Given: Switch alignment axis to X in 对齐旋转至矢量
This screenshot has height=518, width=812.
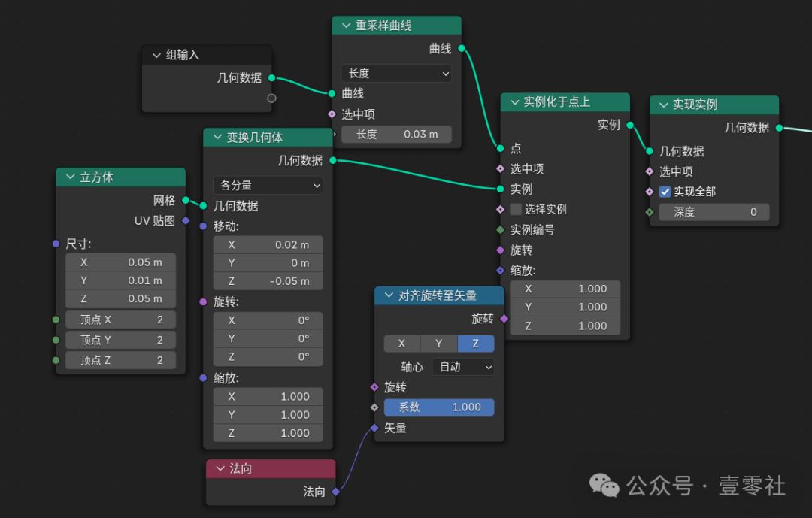Looking at the screenshot, I should [x=402, y=344].
